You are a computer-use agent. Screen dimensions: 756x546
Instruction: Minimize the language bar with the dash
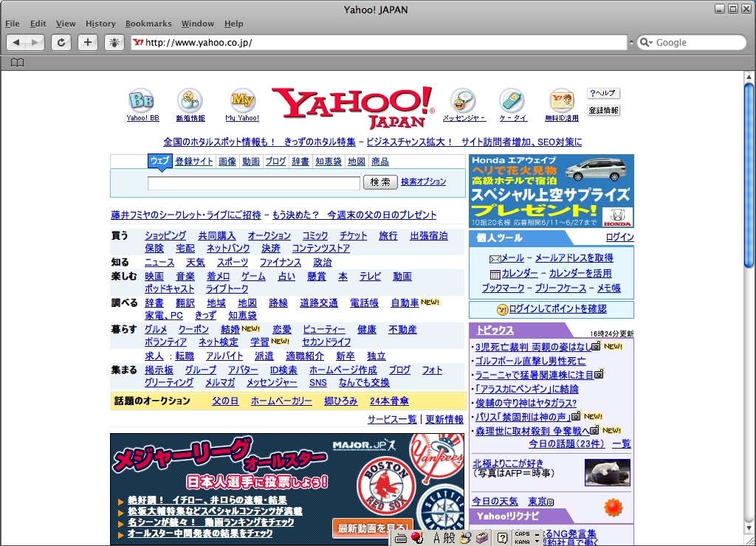point(537,534)
